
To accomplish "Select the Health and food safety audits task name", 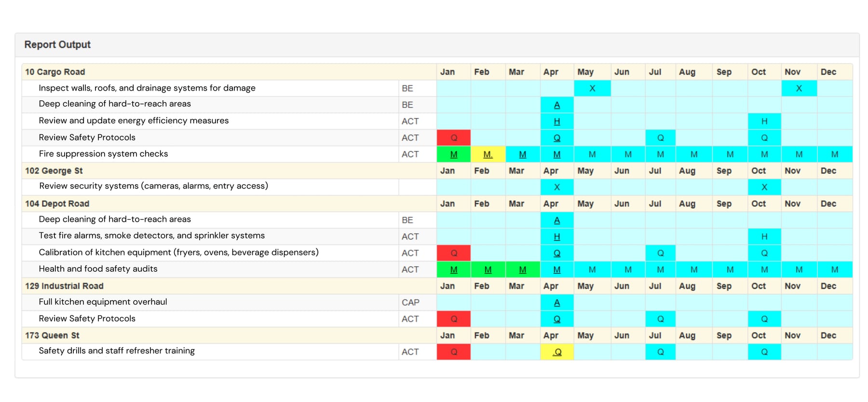I will 98,268.
